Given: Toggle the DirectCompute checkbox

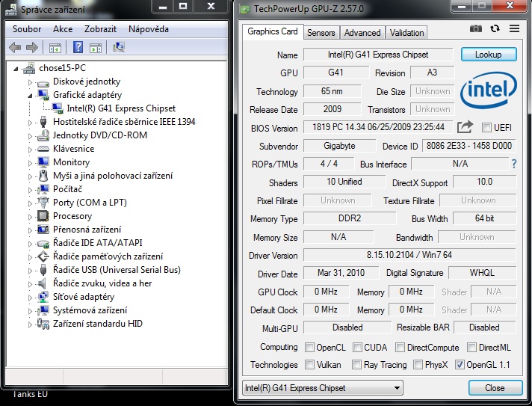Looking at the screenshot, I should pyautogui.click(x=400, y=347).
